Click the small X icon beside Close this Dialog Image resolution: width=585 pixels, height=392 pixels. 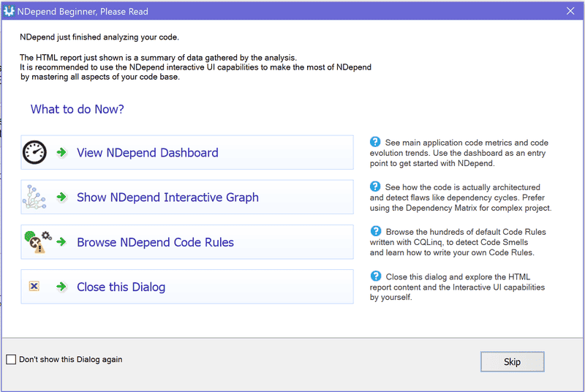pos(34,286)
